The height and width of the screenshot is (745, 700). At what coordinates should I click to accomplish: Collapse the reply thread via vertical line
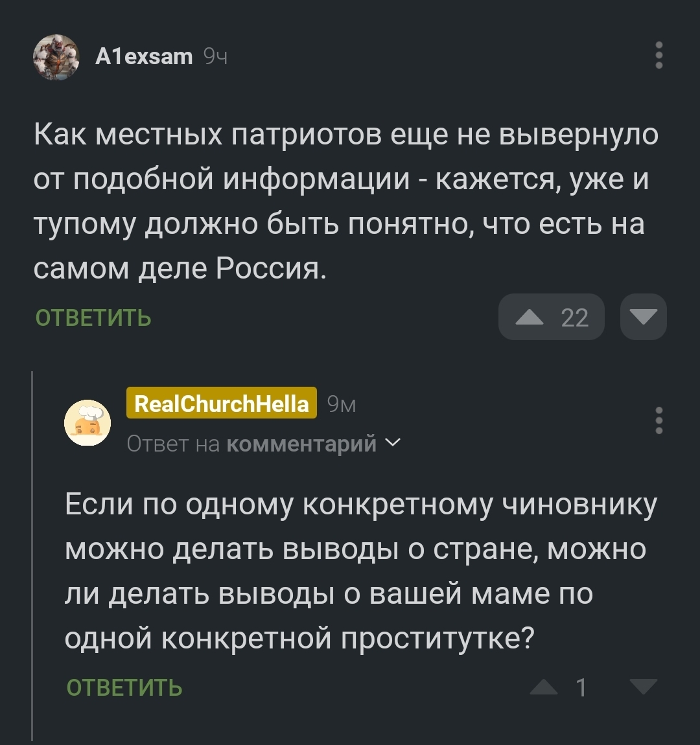[32, 551]
